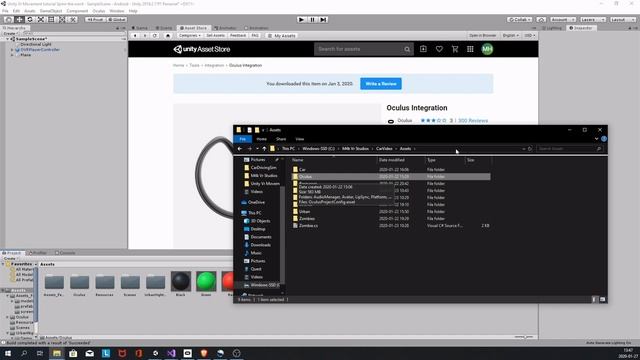Open the Windows Start menu
The width and height of the screenshot is (640, 360).
7,353
